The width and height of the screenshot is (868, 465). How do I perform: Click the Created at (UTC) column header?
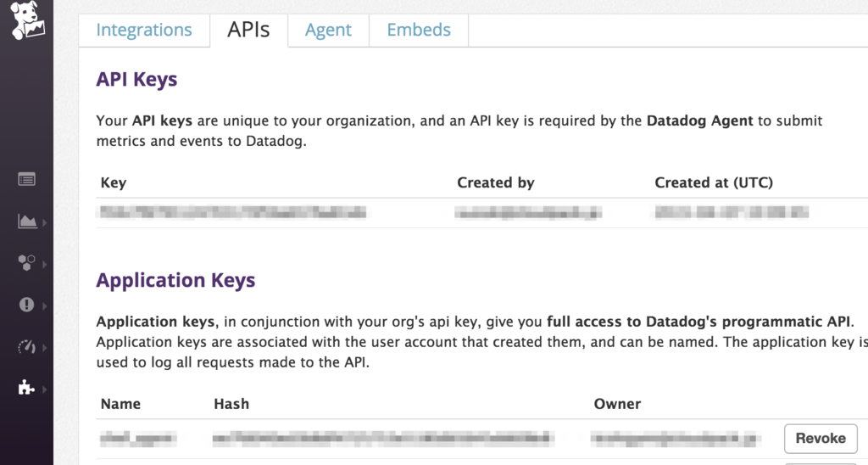click(x=714, y=183)
